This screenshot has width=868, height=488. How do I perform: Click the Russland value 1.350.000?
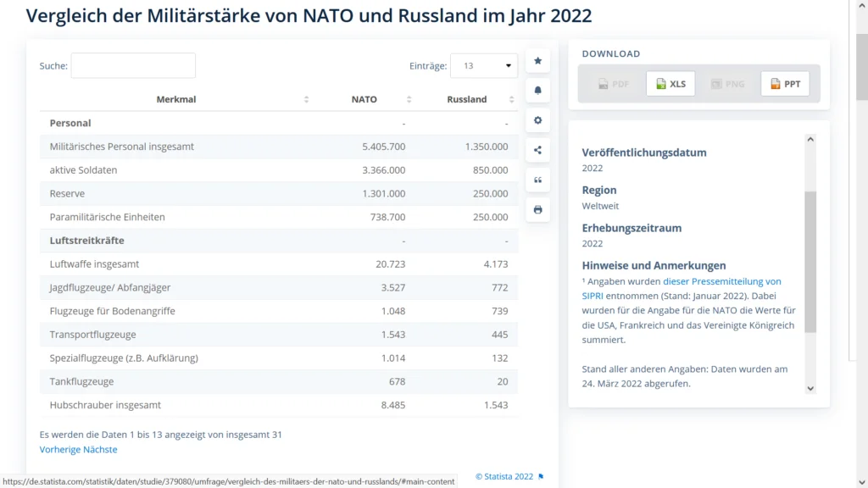point(487,147)
